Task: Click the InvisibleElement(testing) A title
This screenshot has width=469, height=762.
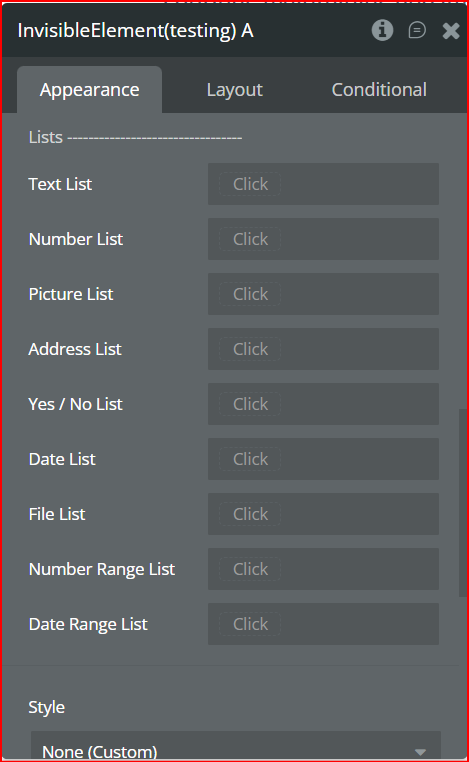Action: point(135,31)
